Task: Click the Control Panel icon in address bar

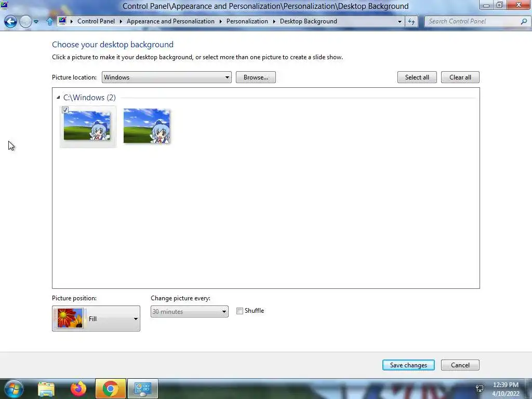Action: coord(62,21)
